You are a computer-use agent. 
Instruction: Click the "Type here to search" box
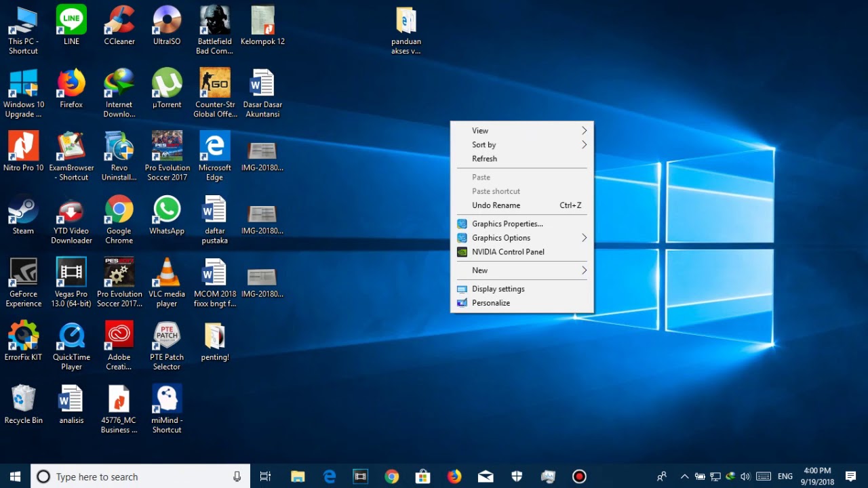pos(140,476)
